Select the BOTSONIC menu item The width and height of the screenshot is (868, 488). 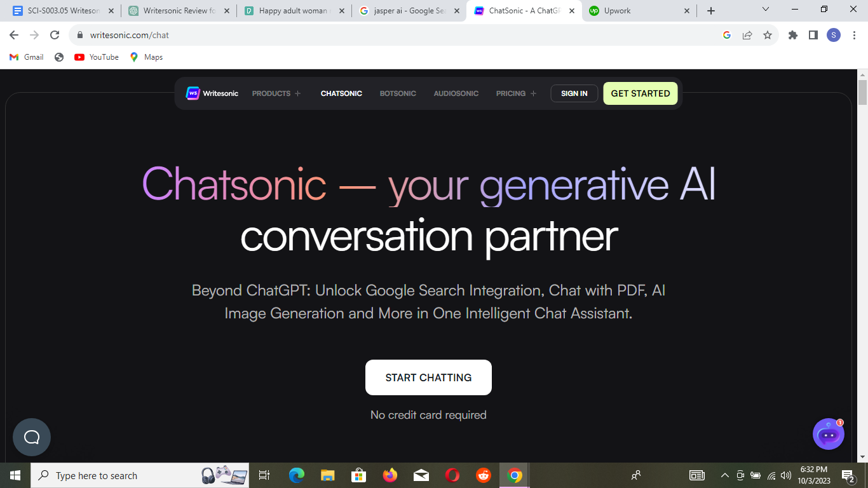[398, 93]
